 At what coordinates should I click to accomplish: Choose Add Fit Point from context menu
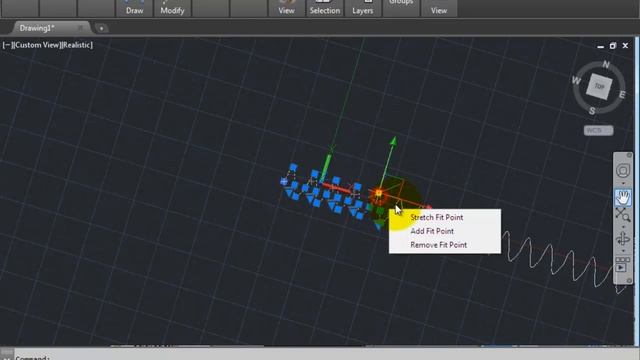(x=432, y=231)
